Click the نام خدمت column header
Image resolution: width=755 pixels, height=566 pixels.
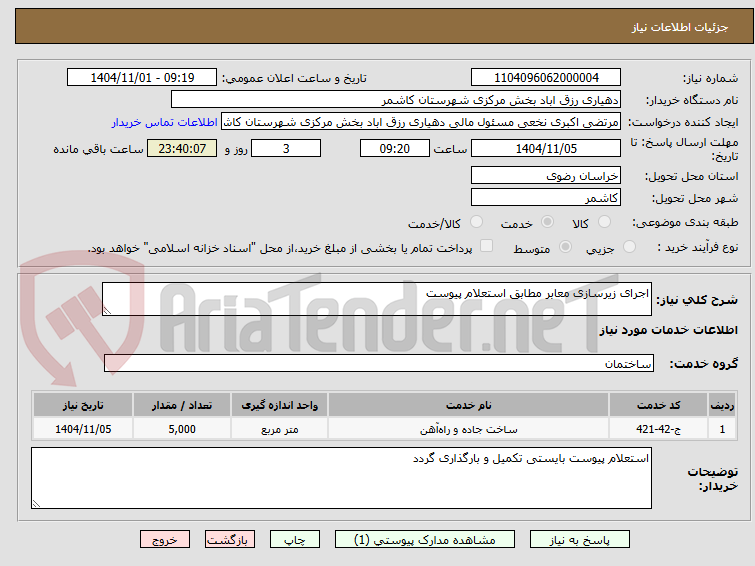(469, 405)
